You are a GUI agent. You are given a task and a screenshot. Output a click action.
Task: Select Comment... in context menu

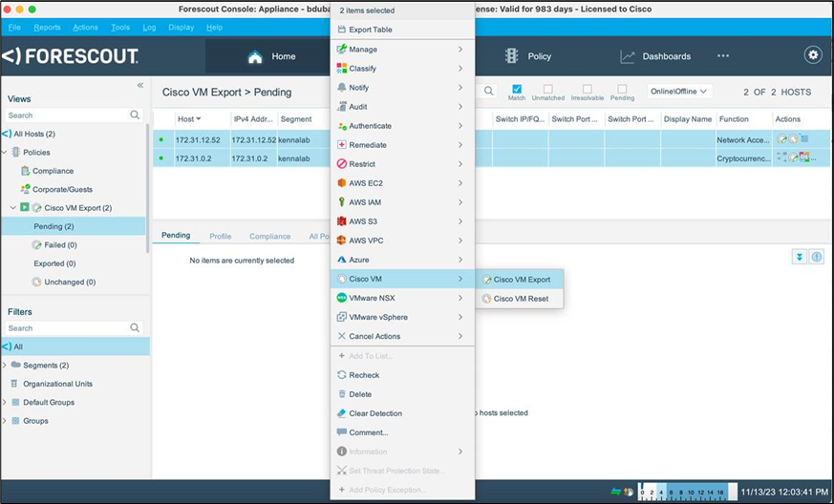[402, 432]
